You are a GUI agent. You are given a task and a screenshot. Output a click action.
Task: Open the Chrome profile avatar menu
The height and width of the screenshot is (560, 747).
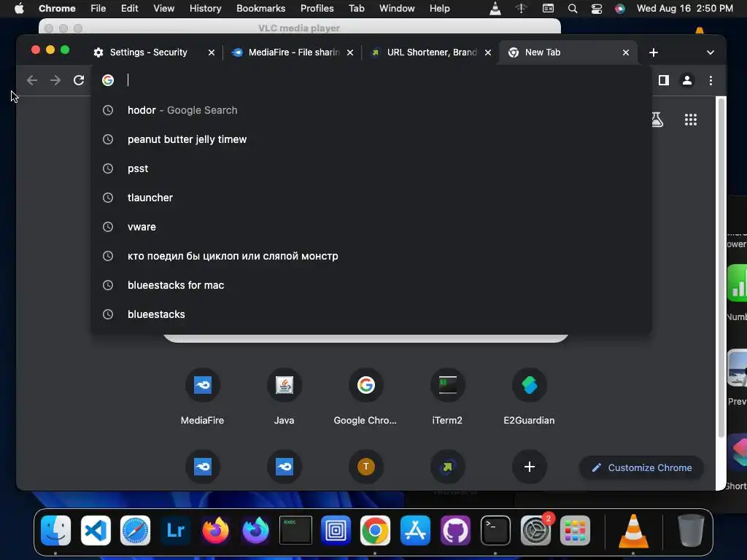687,80
